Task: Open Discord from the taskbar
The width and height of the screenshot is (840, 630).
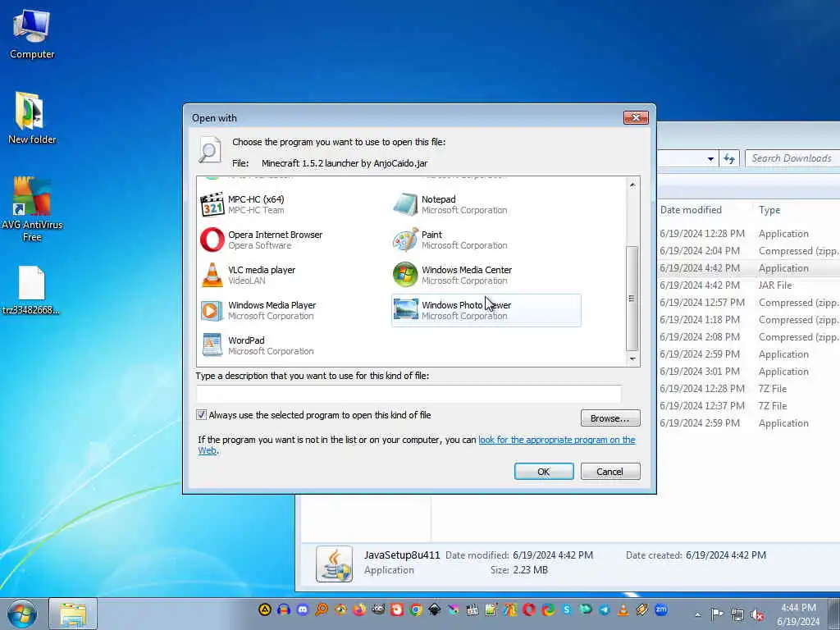Action: [x=303, y=609]
